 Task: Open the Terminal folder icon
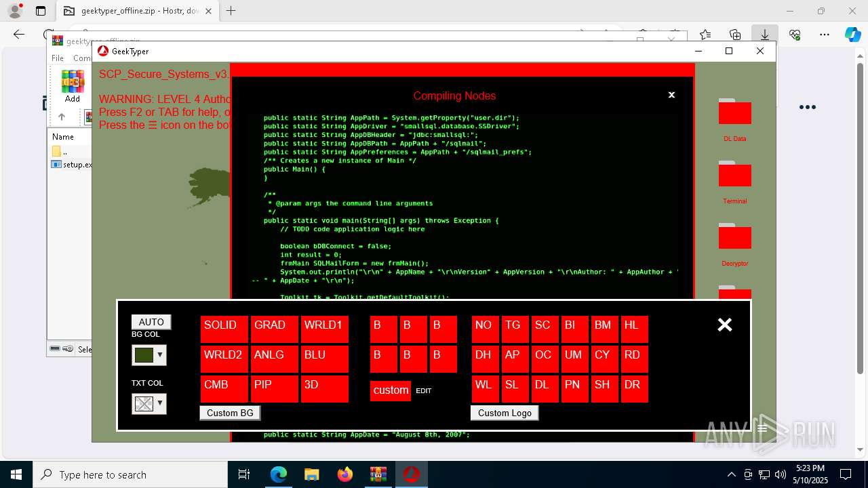[734, 175]
